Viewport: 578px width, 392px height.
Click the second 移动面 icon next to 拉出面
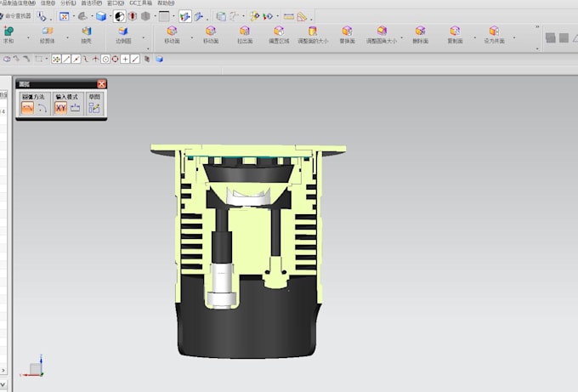[x=211, y=31]
